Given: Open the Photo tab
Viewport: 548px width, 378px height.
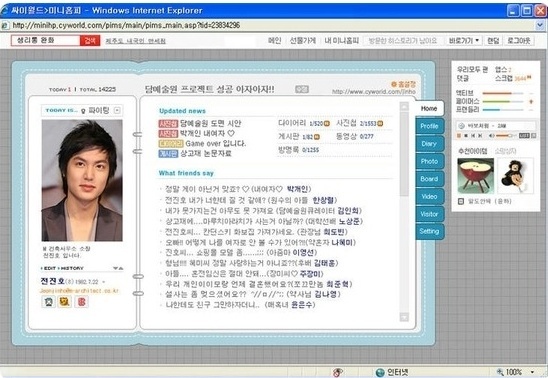Looking at the screenshot, I should tap(430, 161).
